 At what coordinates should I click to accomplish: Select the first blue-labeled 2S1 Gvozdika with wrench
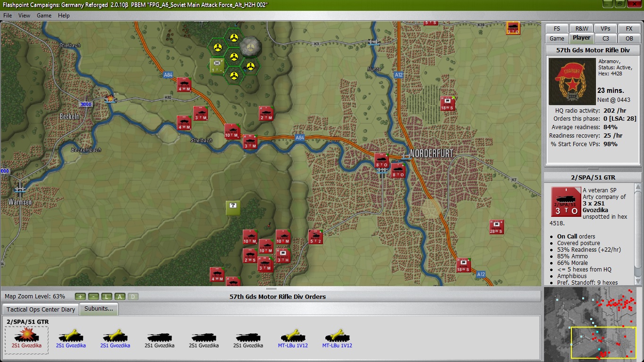[71, 339]
